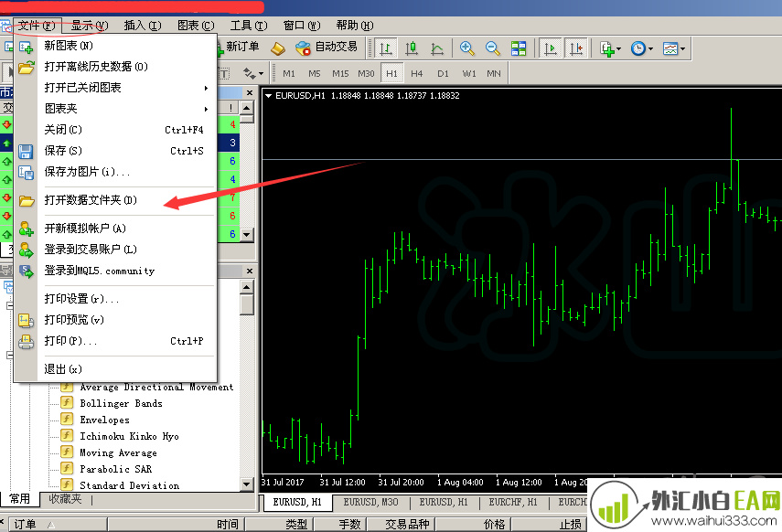Image resolution: width=782 pixels, height=532 pixels.
Task: Switch to M30 timeframe
Action: click(x=366, y=74)
